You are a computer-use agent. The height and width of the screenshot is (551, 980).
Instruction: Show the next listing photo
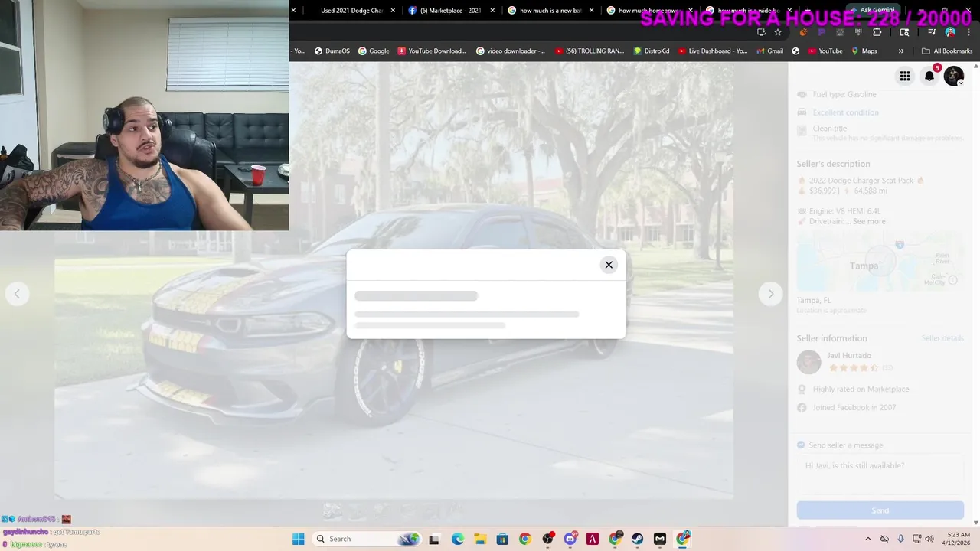point(770,294)
